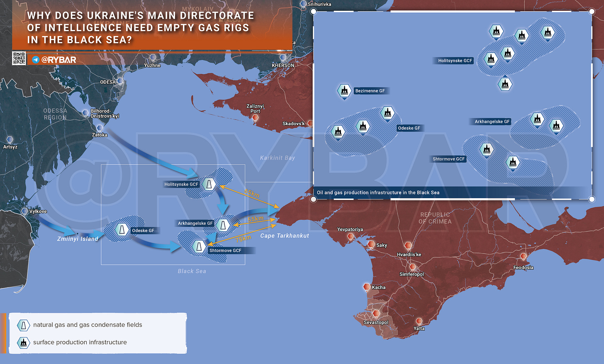Click legend text 'surface production infrastructure'
This screenshot has height=364, width=604.
[x=80, y=342]
